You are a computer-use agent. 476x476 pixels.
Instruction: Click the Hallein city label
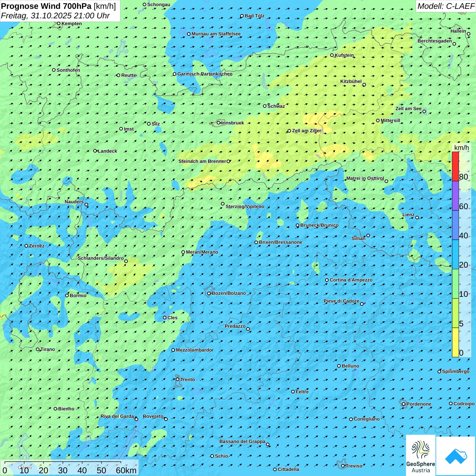coord(458,31)
